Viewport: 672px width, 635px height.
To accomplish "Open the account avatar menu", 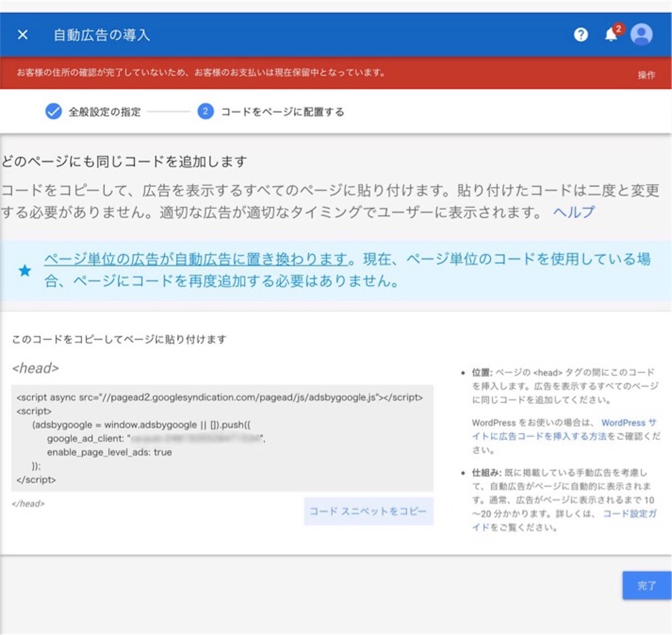I will [x=642, y=34].
